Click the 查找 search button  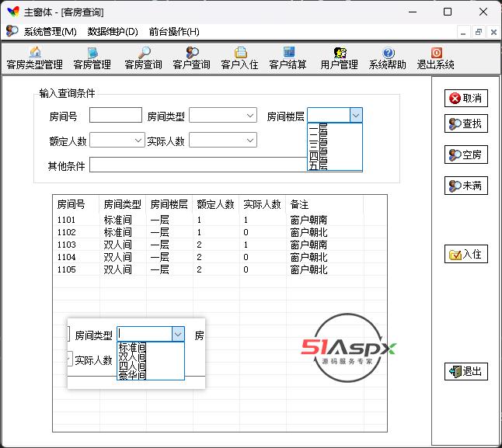[x=465, y=123]
